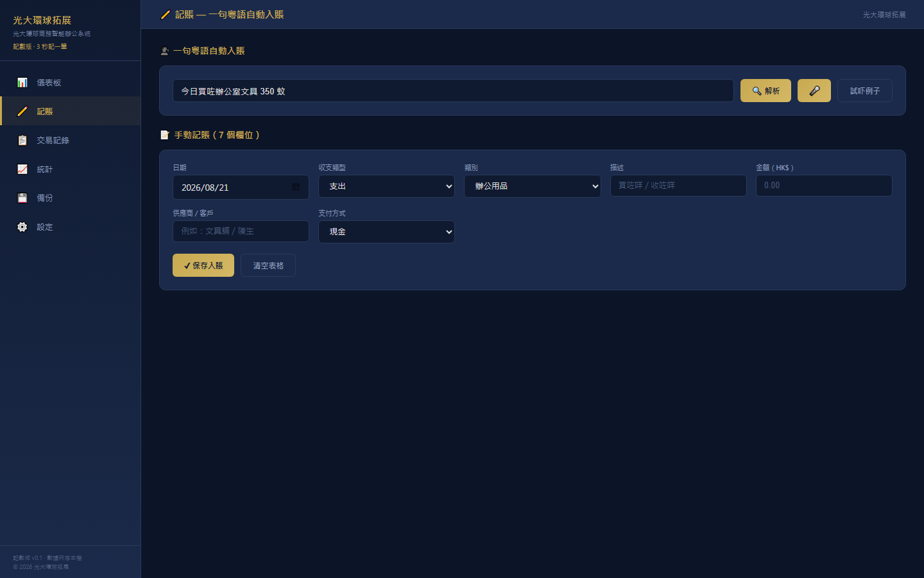This screenshot has height=578, width=924.
Task: Click the 光大環球拓展 title in the sidebar
Action: click(x=42, y=21)
